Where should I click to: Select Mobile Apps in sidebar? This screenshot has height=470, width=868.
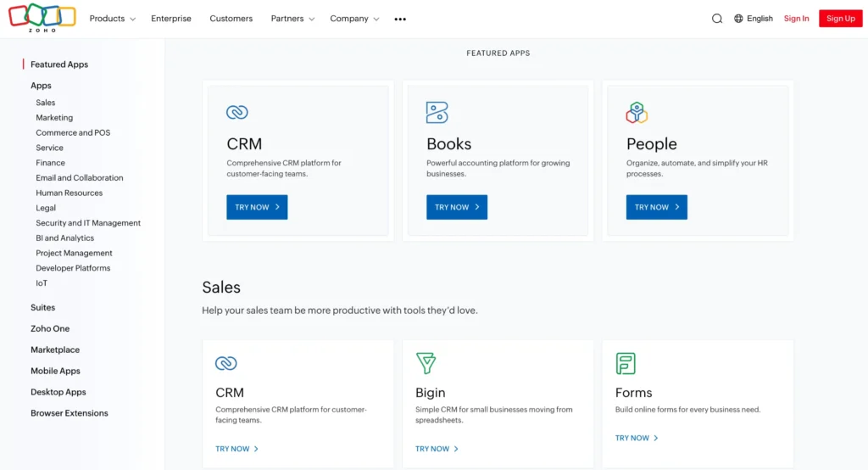55,370
